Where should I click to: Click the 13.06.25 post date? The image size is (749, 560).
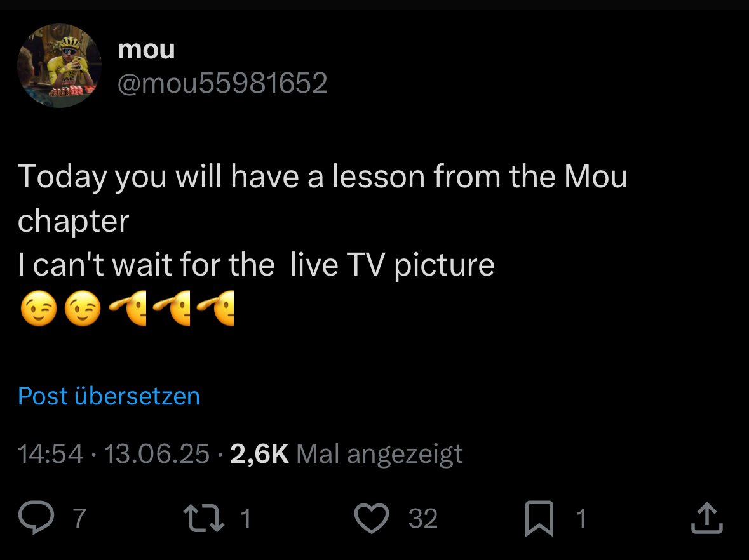156,453
